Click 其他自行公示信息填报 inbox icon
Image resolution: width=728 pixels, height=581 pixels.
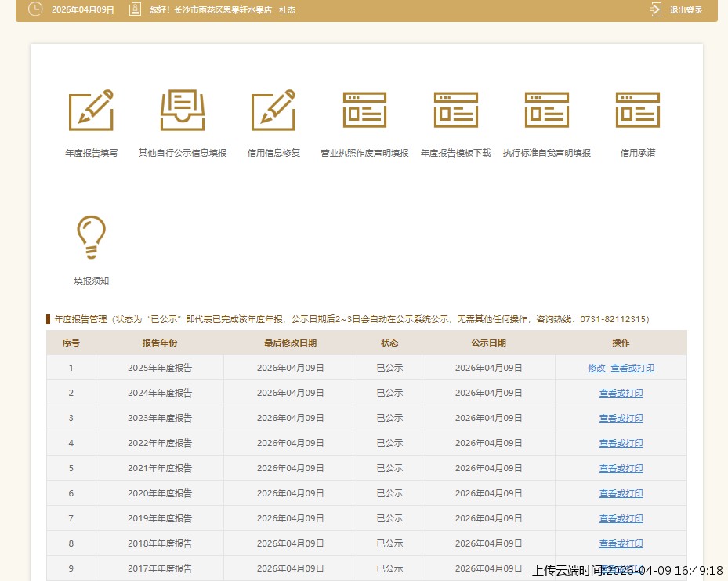coord(183,110)
